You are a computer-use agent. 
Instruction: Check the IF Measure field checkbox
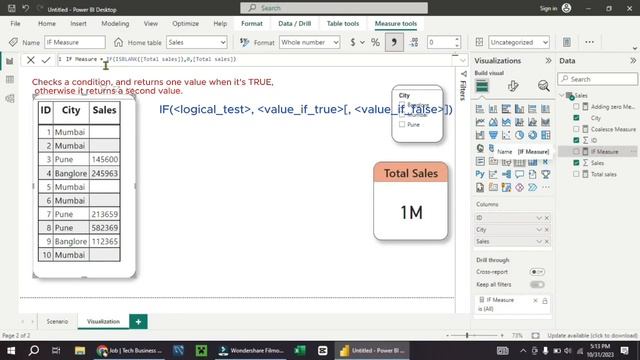tap(576, 151)
